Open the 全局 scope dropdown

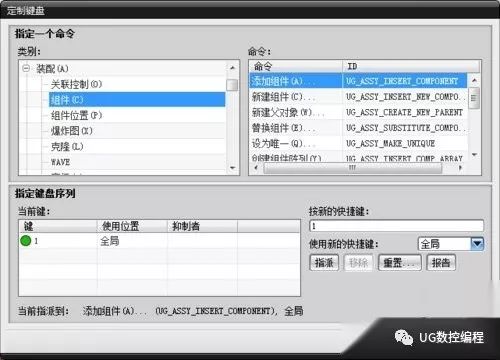coord(477,244)
